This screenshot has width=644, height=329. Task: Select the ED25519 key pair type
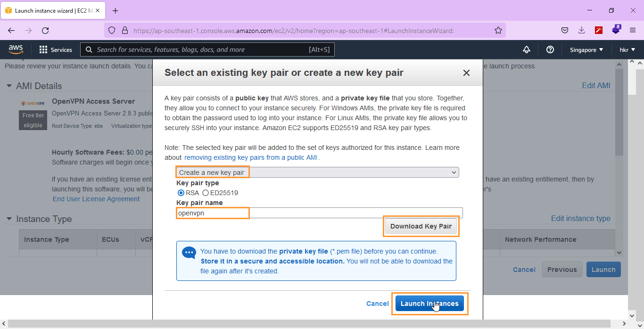point(206,193)
